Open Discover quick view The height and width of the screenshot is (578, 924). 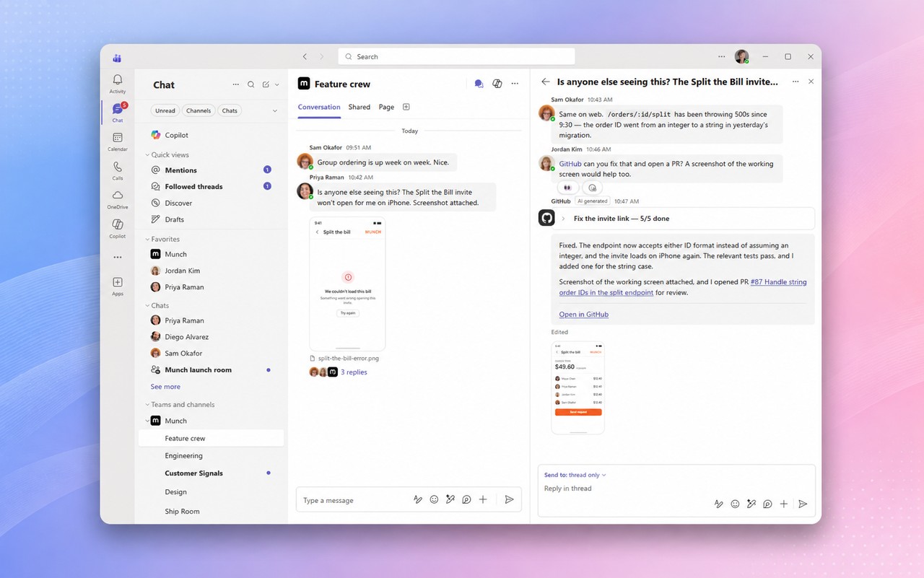211,203
